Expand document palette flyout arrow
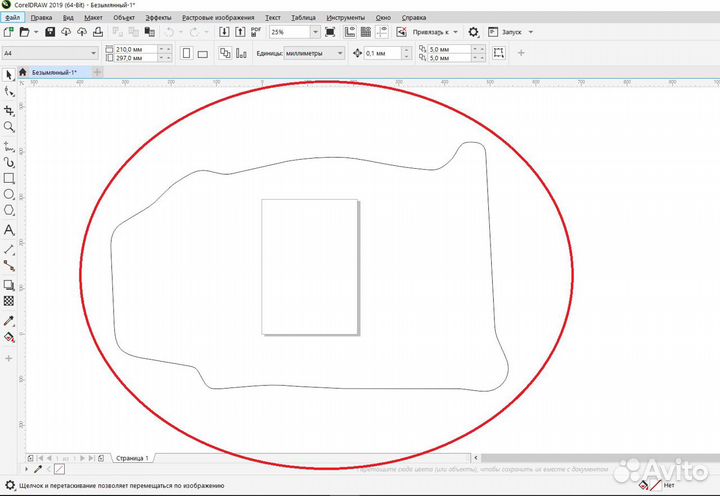This screenshot has width=720, height=496. [x=26, y=469]
